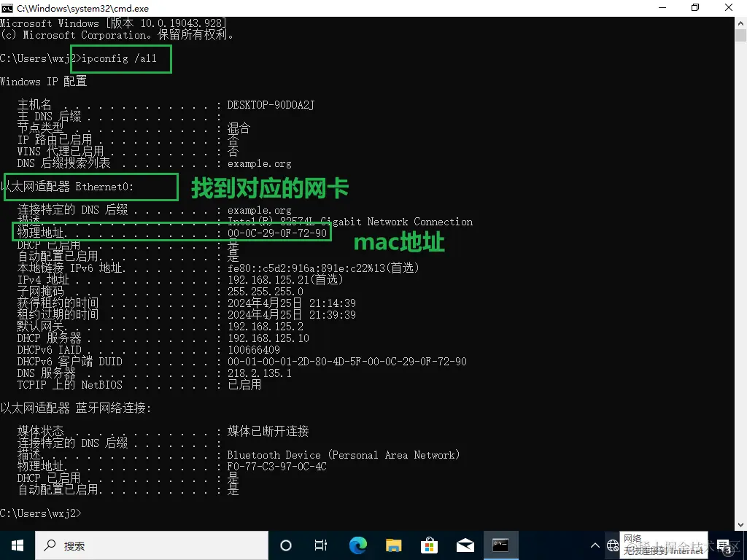747x560 pixels.
Task: Open File Explorer from the taskbar
Action: [x=393, y=545]
